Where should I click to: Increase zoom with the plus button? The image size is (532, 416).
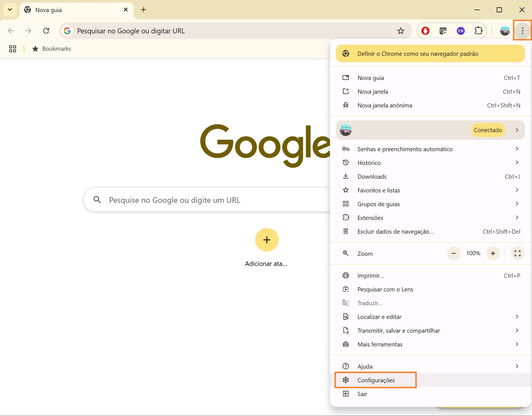(493, 254)
